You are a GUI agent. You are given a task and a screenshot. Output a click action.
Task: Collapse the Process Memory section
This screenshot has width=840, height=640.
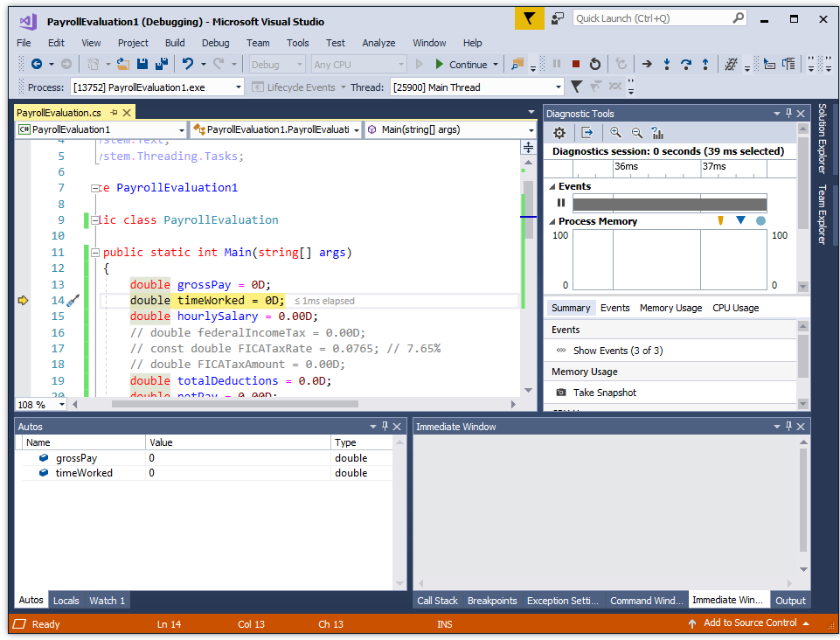tap(552, 221)
